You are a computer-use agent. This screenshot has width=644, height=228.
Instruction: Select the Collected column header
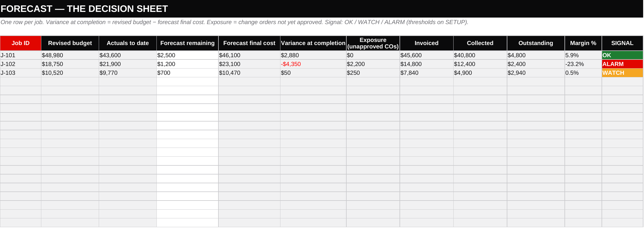pyautogui.click(x=480, y=43)
